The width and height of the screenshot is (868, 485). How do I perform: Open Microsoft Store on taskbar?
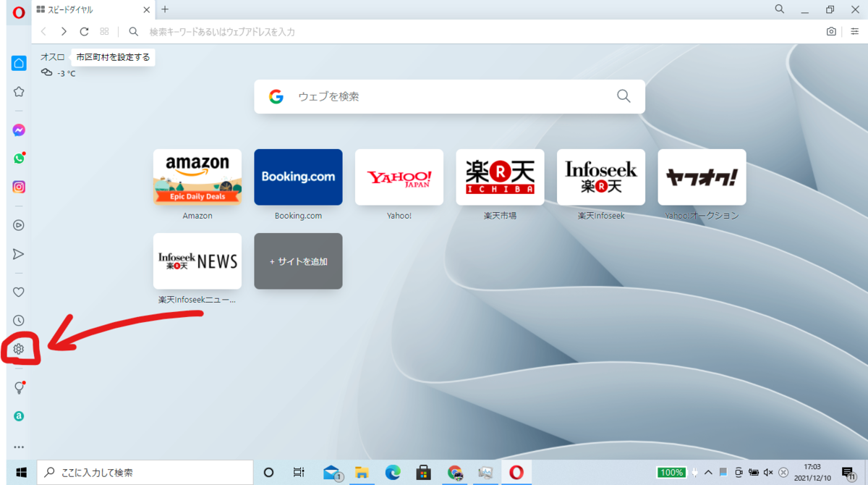click(x=424, y=472)
